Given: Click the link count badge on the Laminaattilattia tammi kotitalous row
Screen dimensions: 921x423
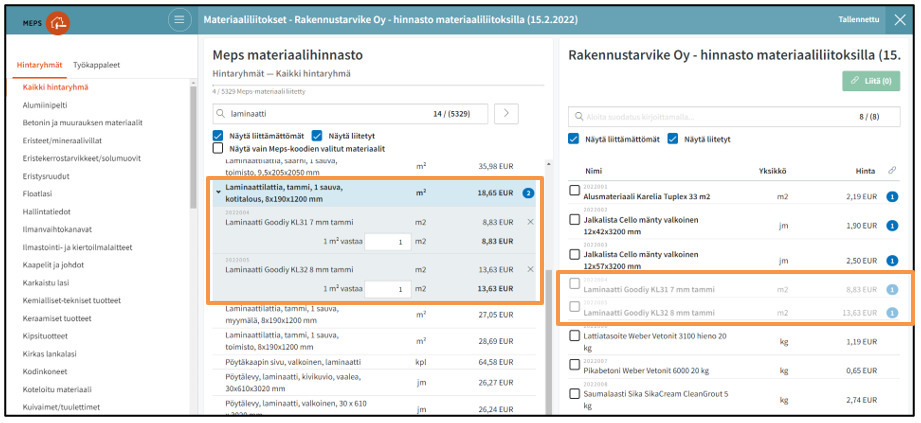Looking at the screenshot, I should point(528,193).
